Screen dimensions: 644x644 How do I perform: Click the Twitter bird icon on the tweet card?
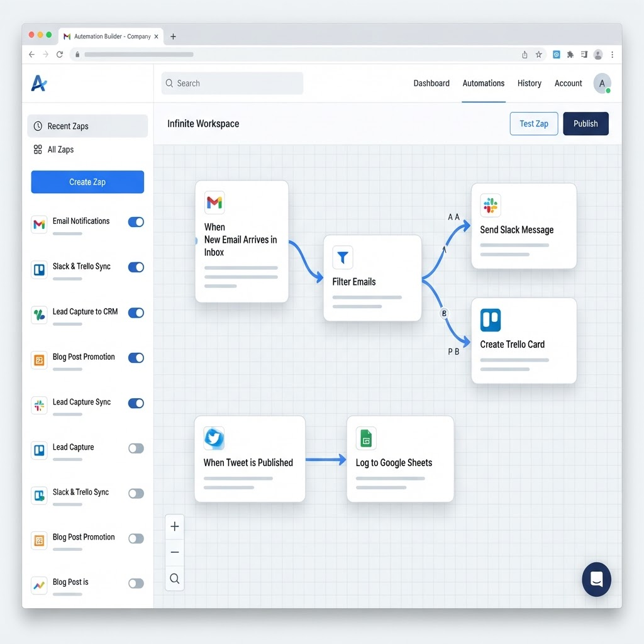pyautogui.click(x=214, y=438)
